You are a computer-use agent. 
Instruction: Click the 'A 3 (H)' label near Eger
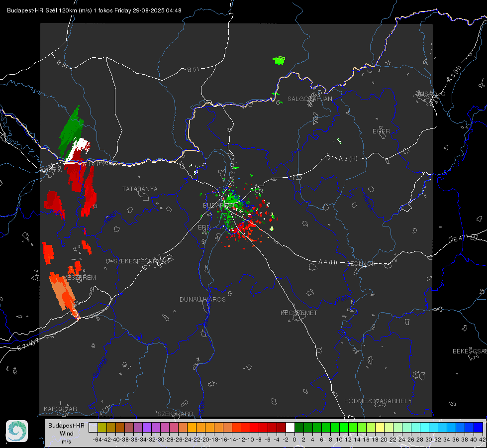tap(348, 159)
